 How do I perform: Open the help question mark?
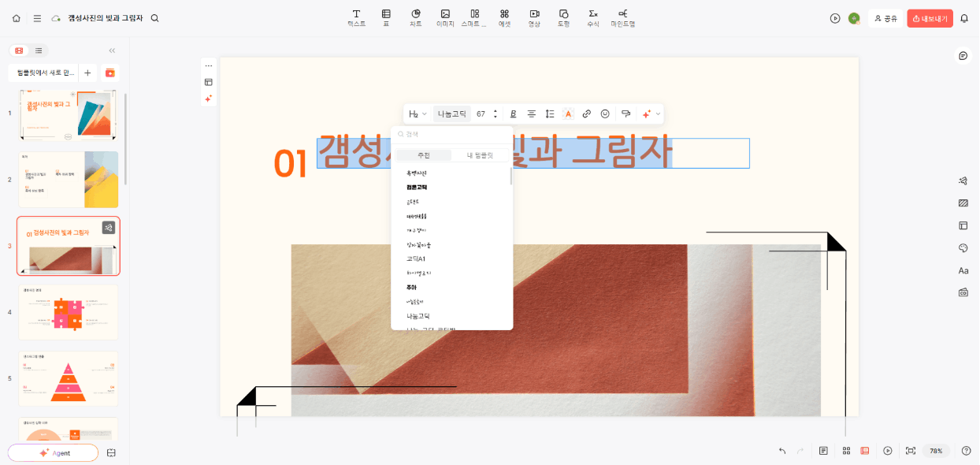click(966, 451)
